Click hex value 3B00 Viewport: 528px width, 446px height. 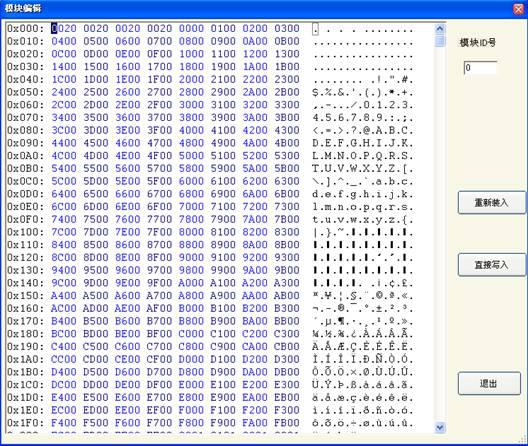pos(287,118)
